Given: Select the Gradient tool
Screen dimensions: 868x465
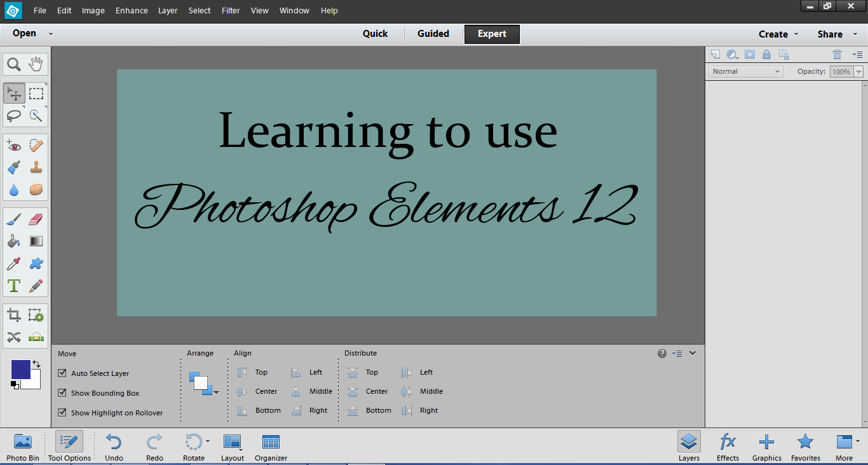Looking at the screenshot, I should point(36,241).
